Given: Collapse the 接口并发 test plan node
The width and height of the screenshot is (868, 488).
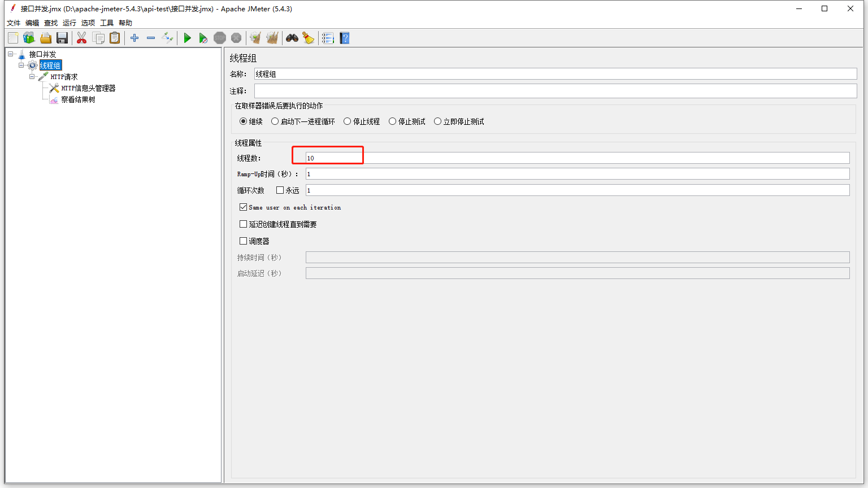Looking at the screenshot, I should click(x=10, y=54).
